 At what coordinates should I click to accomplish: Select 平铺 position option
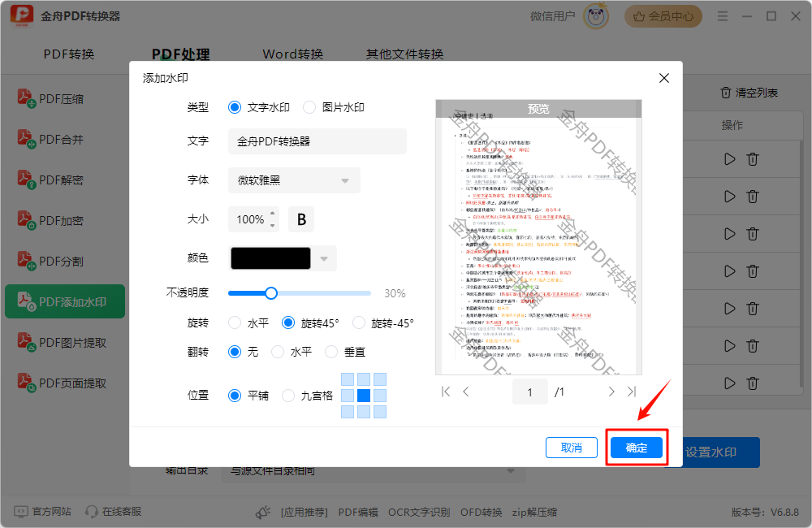point(248,396)
